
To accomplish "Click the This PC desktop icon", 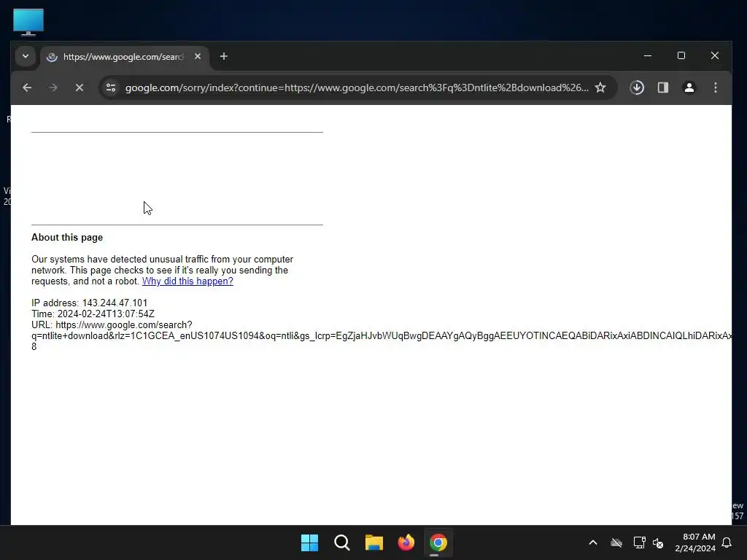I will (28, 22).
